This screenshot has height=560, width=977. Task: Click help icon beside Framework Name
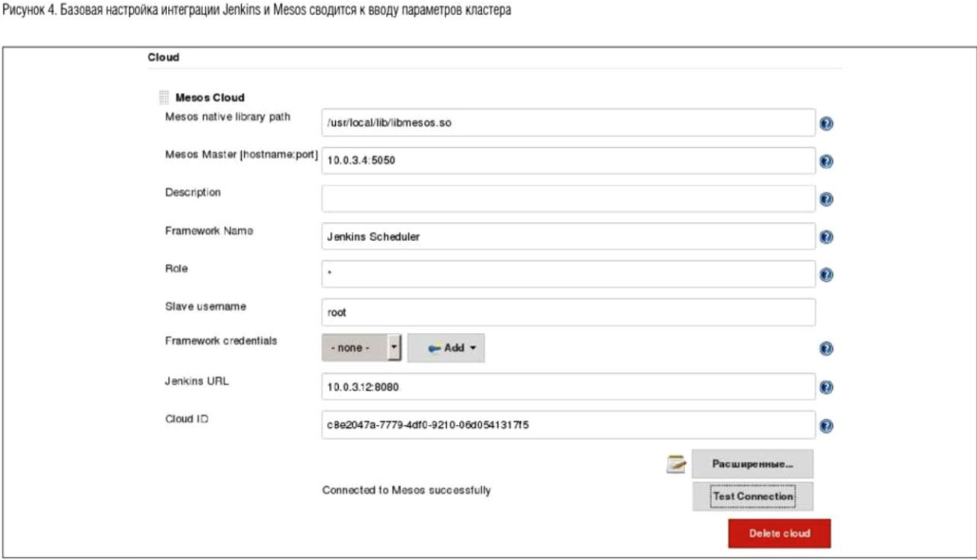click(825, 236)
